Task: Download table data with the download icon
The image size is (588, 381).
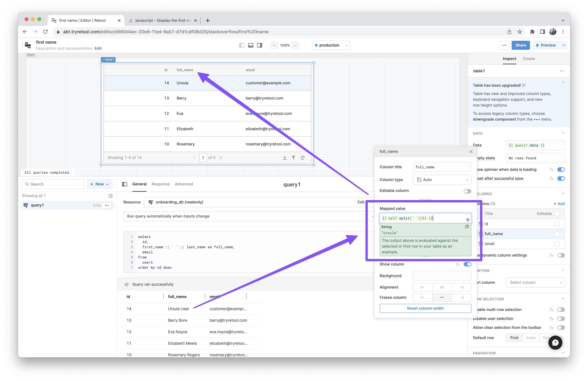Action: click(x=285, y=158)
